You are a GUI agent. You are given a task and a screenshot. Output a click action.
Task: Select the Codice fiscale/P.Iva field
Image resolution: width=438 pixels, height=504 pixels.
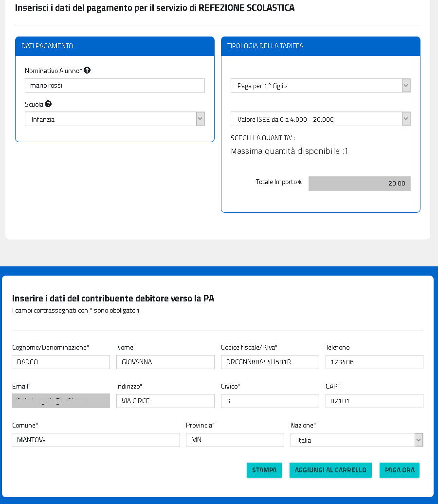coord(270,362)
